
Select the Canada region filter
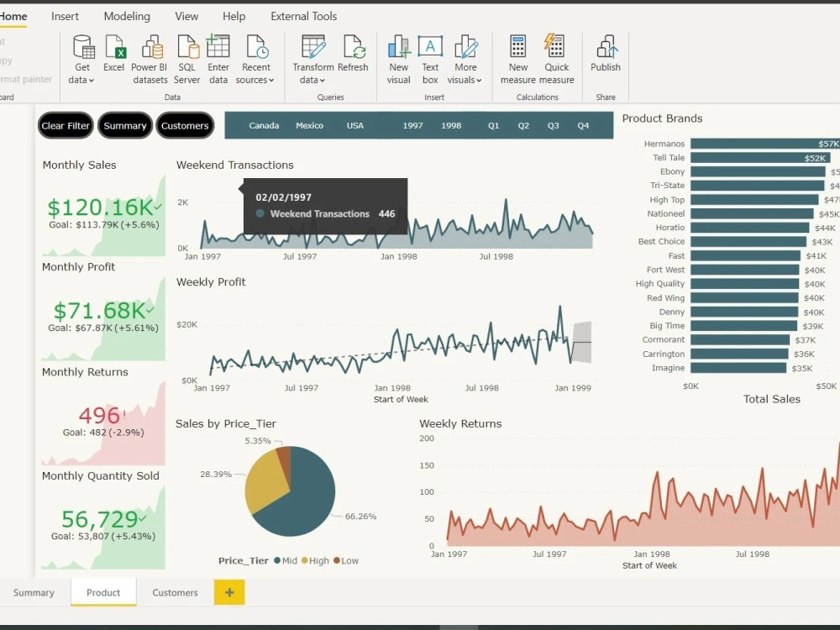264,125
